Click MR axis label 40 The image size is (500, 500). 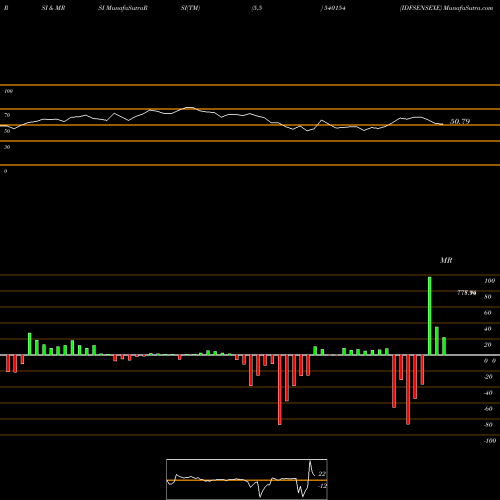488,329
